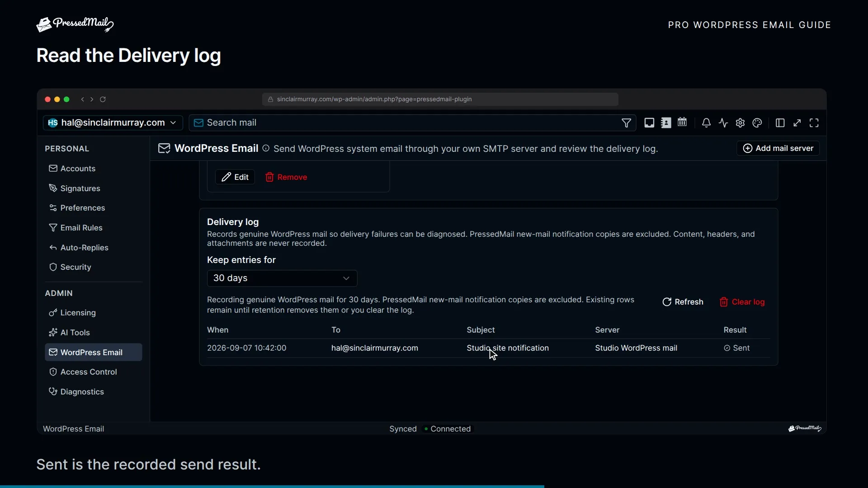Focus the Search mail field
The width and height of the screenshot is (868, 488).
point(412,123)
